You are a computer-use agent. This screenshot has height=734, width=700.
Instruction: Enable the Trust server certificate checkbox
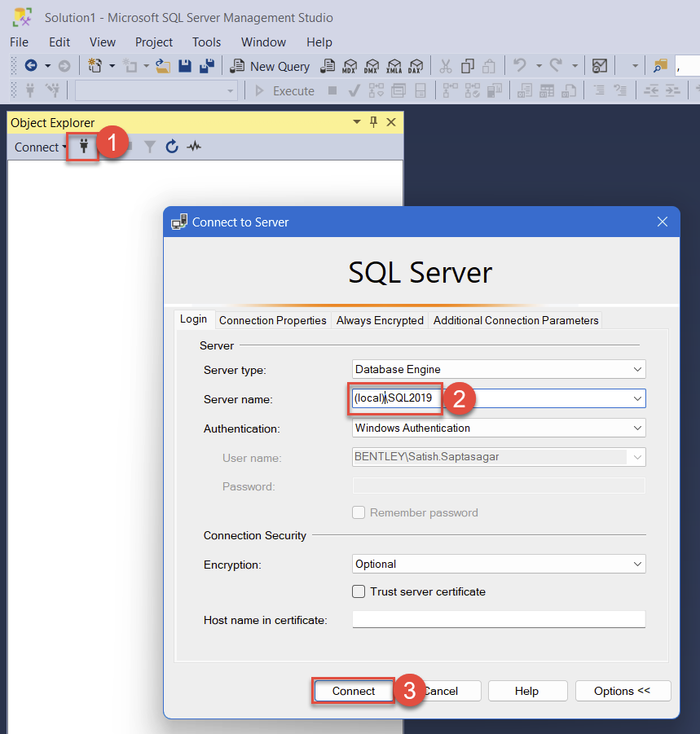pyautogui.click(x=359, y=591)
